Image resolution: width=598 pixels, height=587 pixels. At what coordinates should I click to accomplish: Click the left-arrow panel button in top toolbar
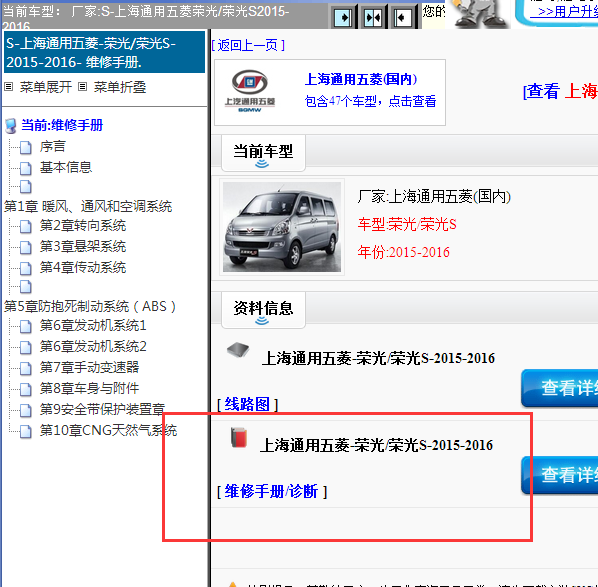(402, 17)
